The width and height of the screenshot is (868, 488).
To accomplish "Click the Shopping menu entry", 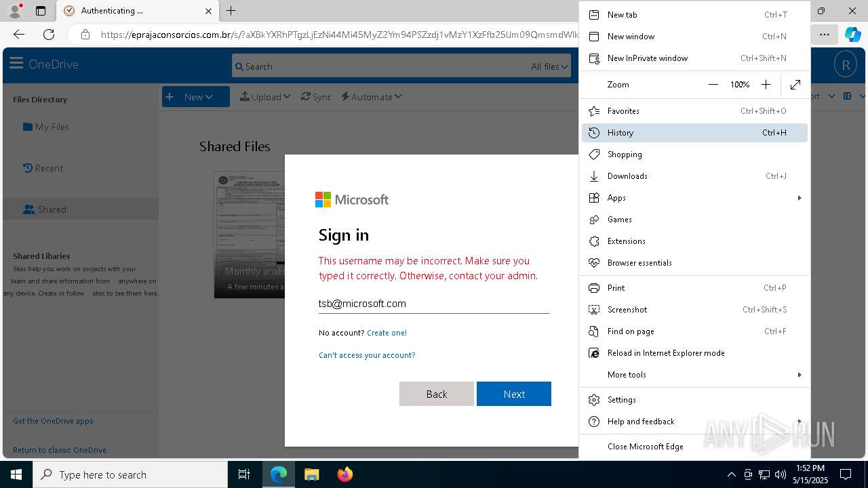I will point(694,155).
